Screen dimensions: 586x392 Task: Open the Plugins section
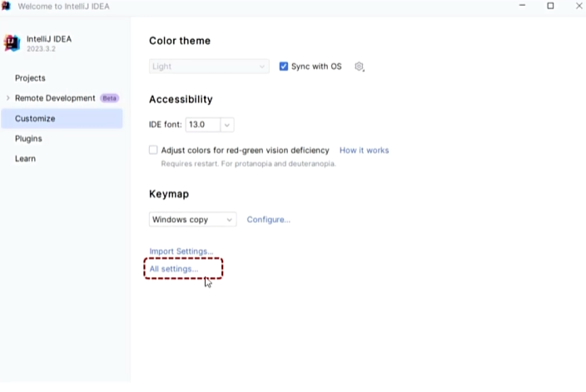pos(28,139)
